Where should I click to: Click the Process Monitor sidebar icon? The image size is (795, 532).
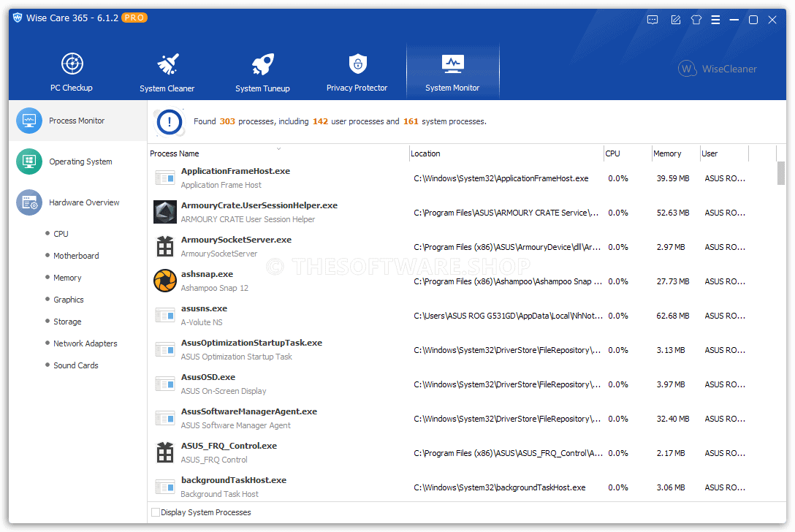click(29, 121)
